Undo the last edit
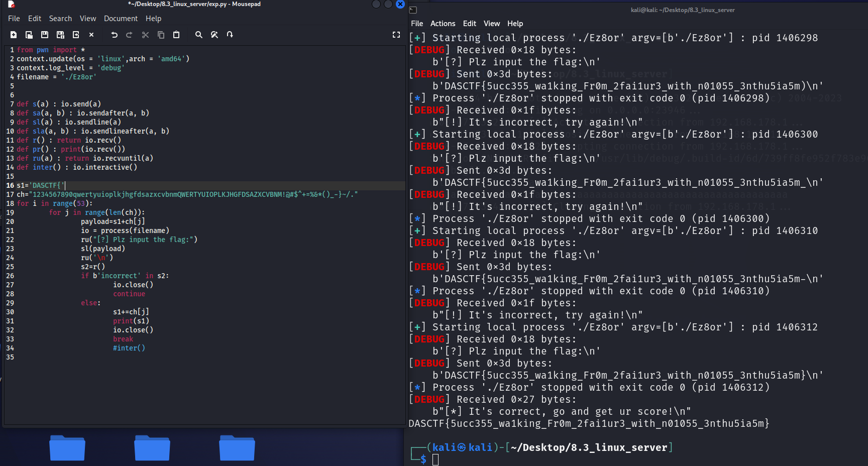Viewport: 868px width, 466px height. click(114, 35)
